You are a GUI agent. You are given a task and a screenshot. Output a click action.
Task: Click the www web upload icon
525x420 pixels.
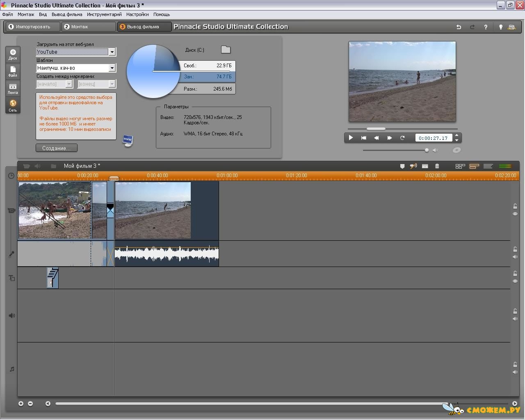point(128,141)
